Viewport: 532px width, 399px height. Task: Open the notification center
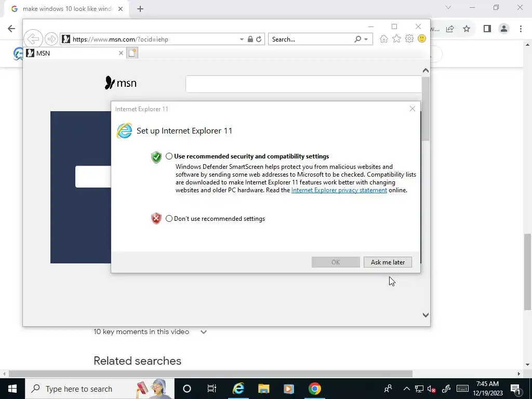click(x=515, y=389)
